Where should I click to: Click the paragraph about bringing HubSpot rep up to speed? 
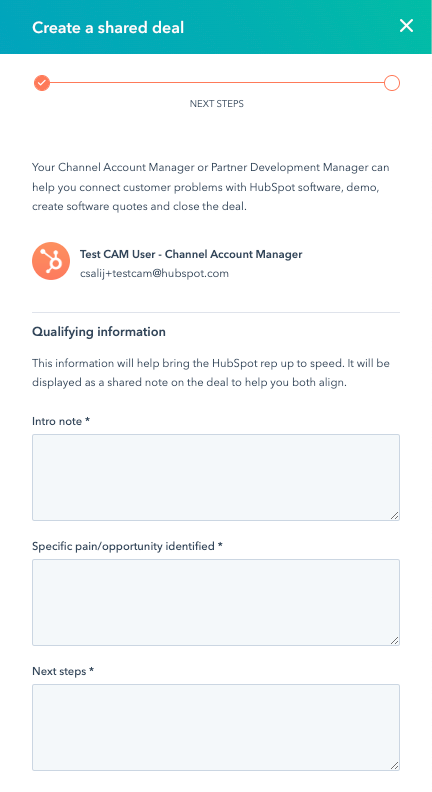tap(211, 373)
